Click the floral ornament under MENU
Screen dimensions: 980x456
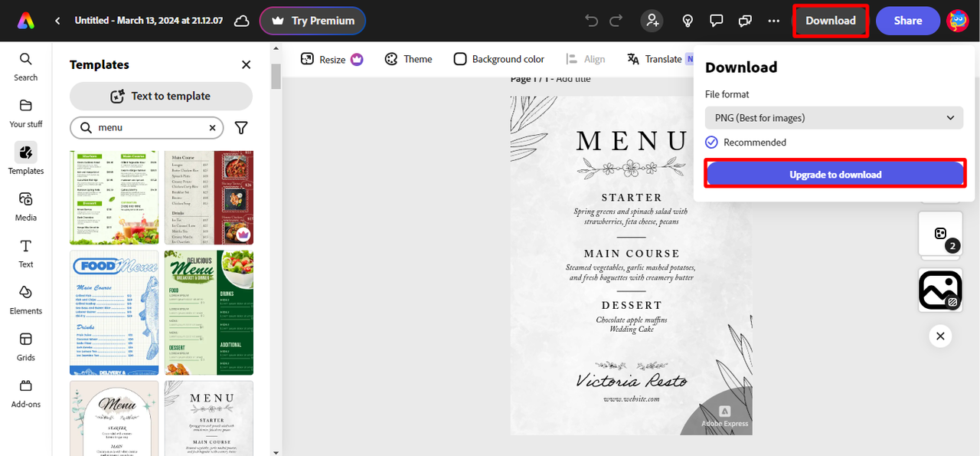[x=632, y=167]
